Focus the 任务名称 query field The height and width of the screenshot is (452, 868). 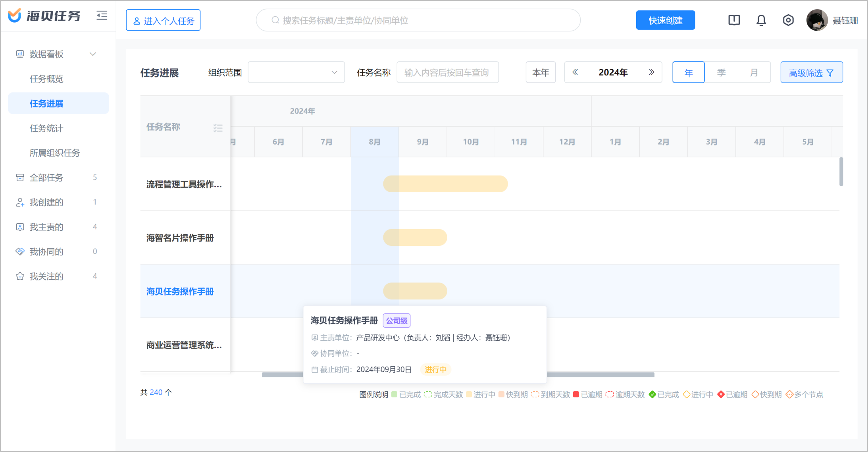(448, 72)
